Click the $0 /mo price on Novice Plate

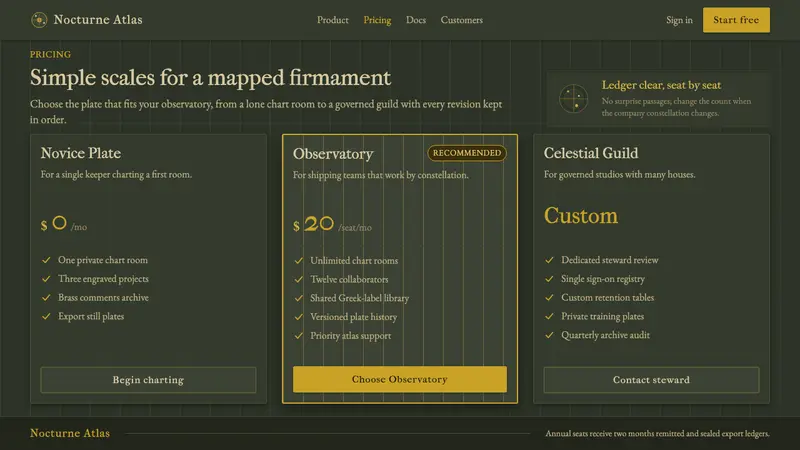coord(64,224)
